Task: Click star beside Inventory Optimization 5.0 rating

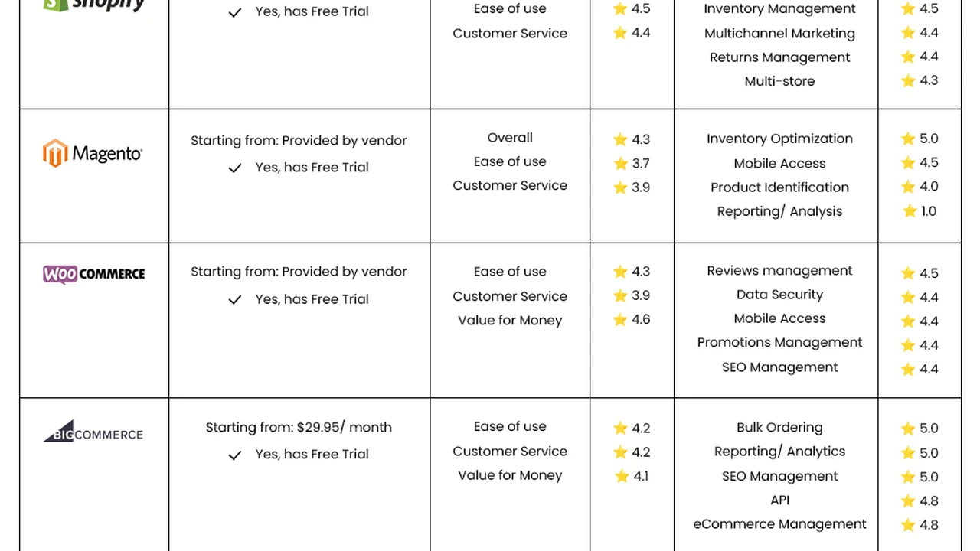Action: pyautogui.click(x=908, y=139)
